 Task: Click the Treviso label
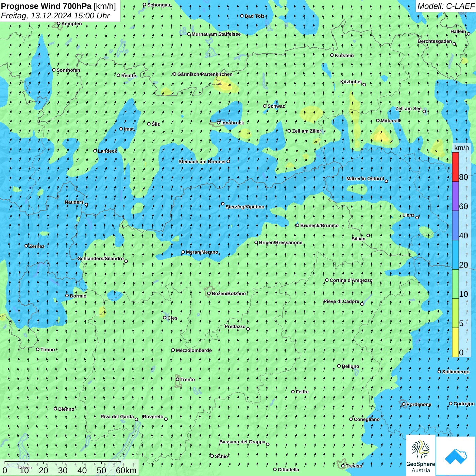[354, 466]
